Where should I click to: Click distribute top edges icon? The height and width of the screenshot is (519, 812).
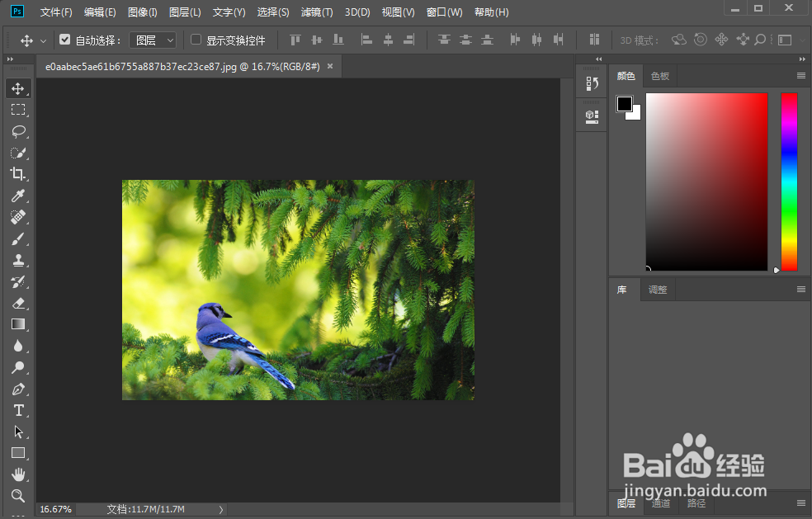click(444, 40)
